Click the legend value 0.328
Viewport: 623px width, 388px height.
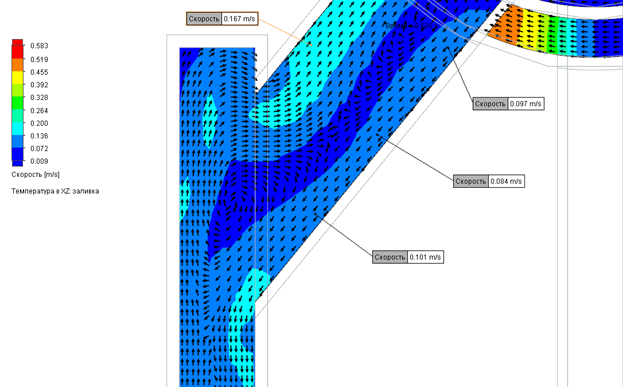coord(39,98)
